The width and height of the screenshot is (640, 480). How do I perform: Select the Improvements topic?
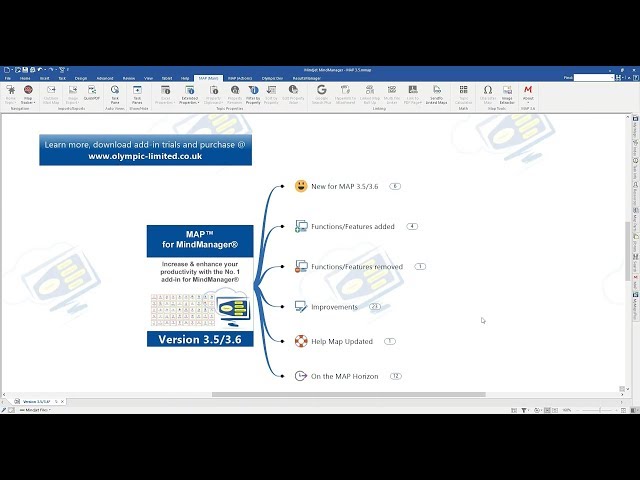coord(334,307)
